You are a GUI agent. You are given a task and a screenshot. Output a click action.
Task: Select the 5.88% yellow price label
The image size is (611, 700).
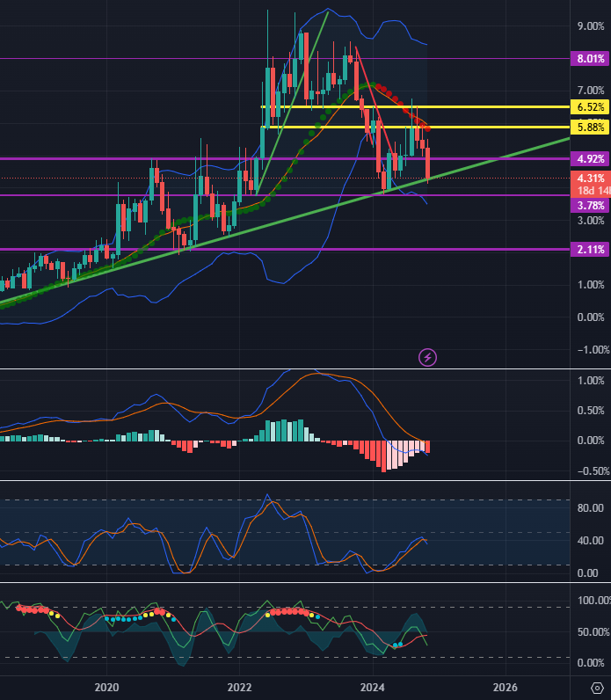pos(590,128)
